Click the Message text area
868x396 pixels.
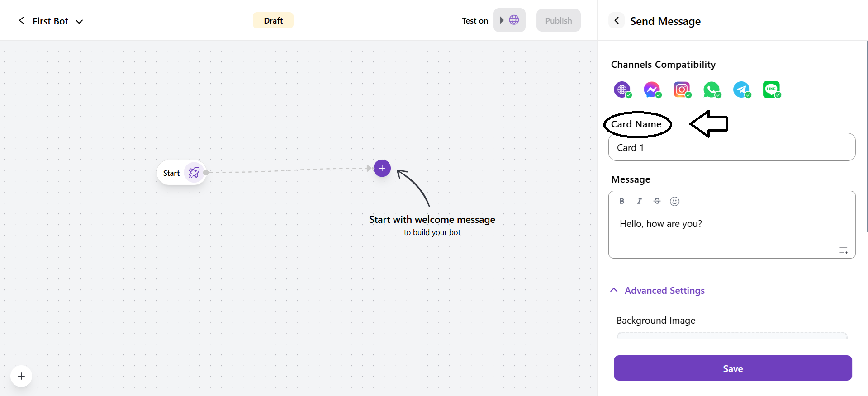click(x=731, y=234)
